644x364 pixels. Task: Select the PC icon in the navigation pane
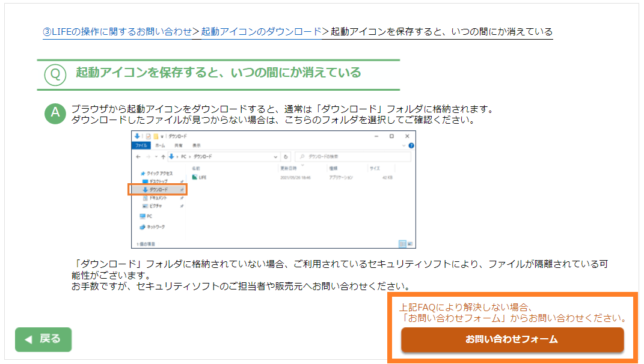click(143, 216)
